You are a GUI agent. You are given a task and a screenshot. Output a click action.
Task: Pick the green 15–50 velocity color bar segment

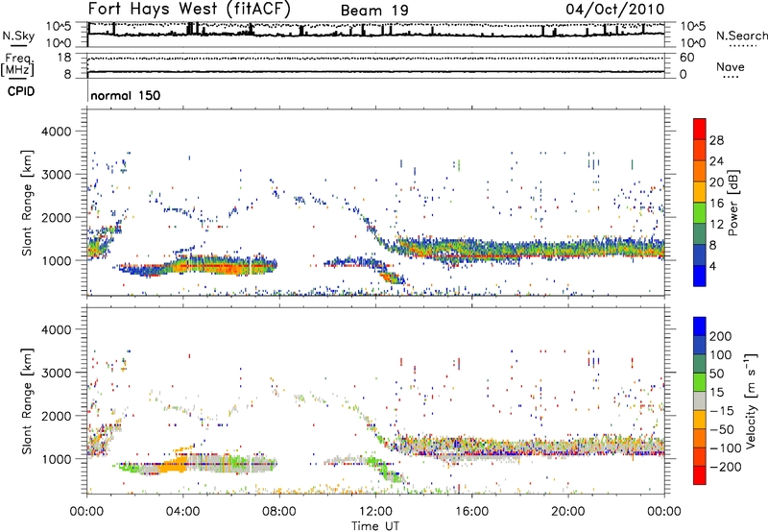point(700,382)
